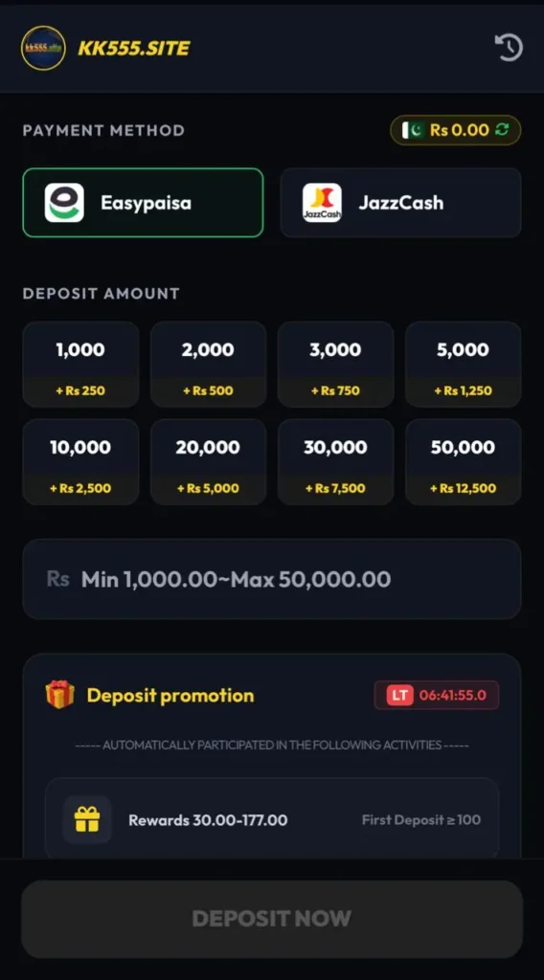Image resolution: width=544 pixels, height=980 pixels.
Task: Pick the 20,000 deposit option
Action: [x=208, y=462]
